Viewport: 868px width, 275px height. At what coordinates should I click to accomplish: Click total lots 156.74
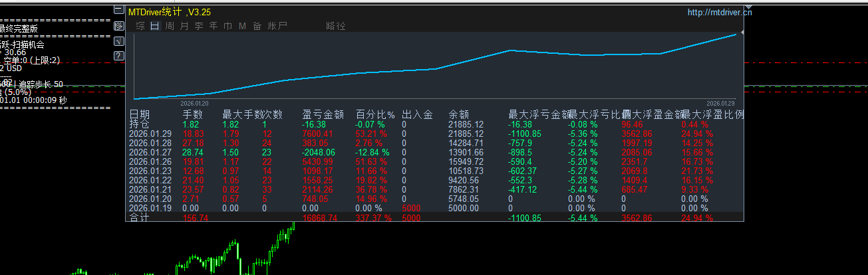(196, 217)
